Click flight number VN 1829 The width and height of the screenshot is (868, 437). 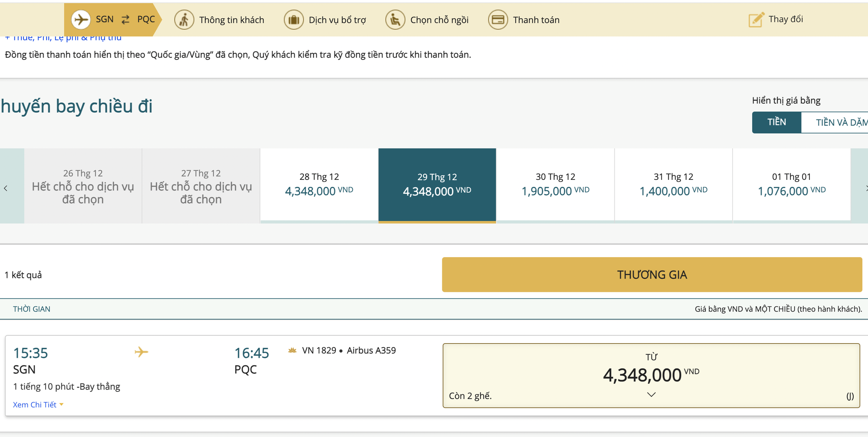(x=319, y=350)
